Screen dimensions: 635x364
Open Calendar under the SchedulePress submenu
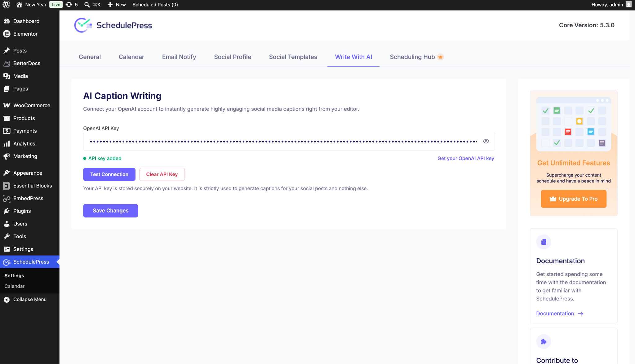point(14,286)
